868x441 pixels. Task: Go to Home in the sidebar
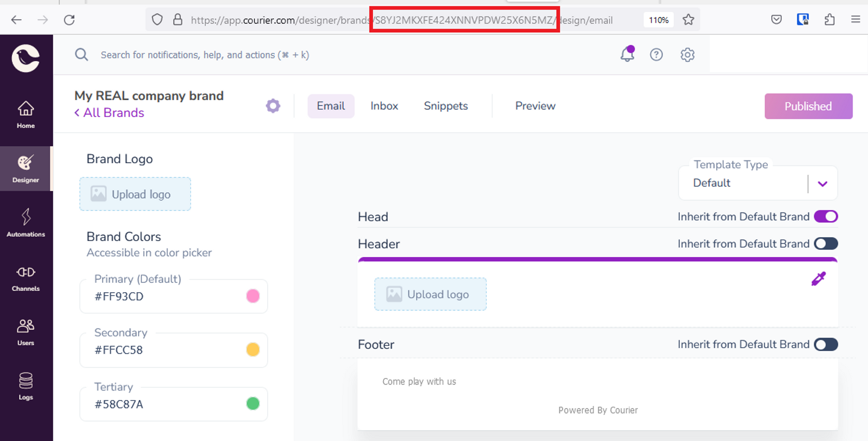26,115
